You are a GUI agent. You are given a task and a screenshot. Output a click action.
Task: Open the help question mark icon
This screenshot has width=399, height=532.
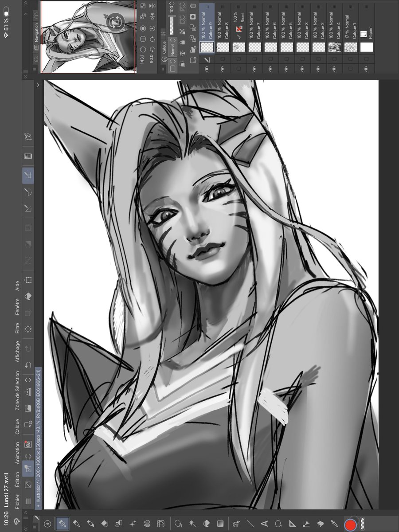pos(27,137)
